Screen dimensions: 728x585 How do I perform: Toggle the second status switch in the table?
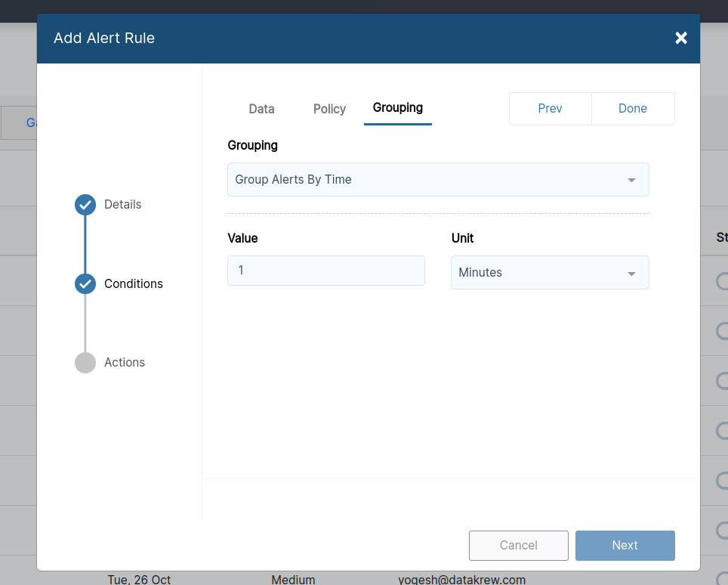(x=722, y=331)
